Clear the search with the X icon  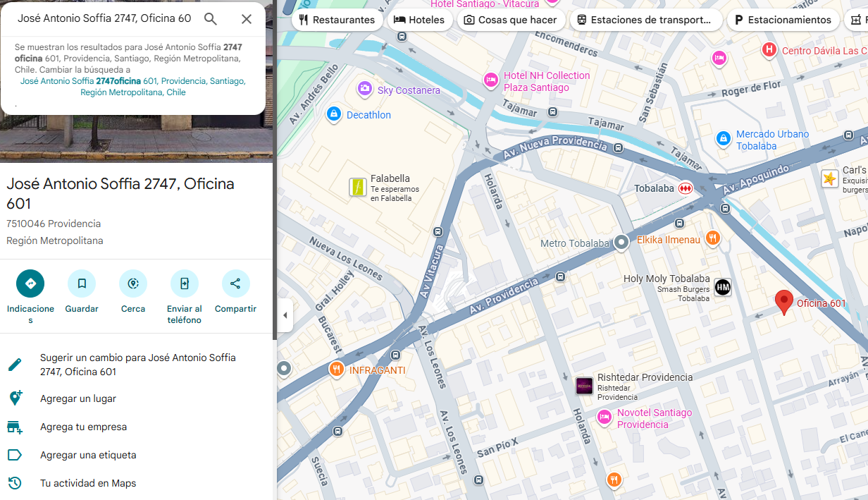[247, 19]
